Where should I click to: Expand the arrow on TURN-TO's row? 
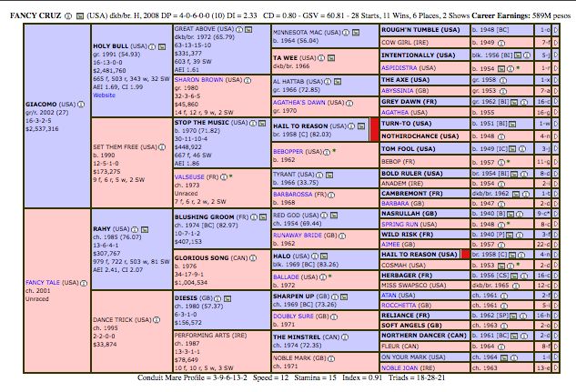coord(555,124)
